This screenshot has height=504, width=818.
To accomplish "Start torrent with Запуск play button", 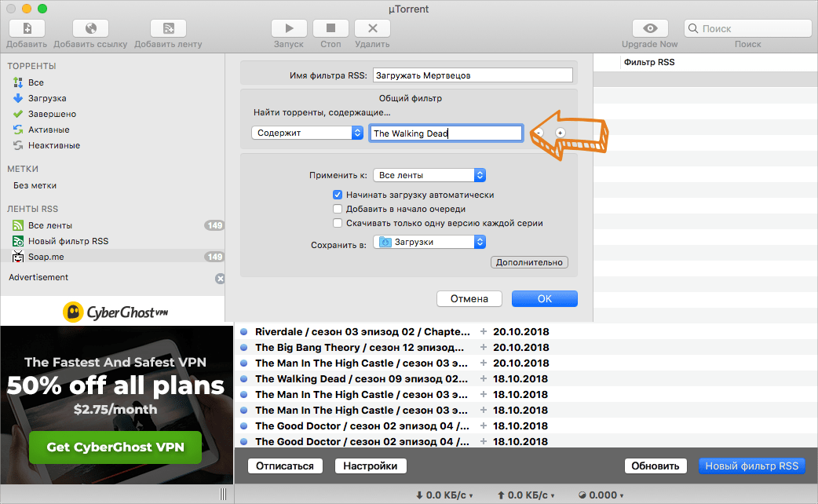I will [x=289, y=28].
